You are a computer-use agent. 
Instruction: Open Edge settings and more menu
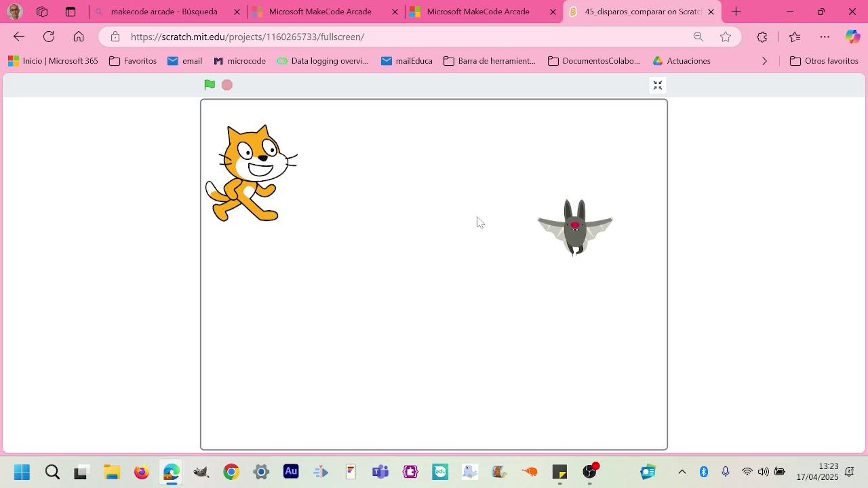[x=825, y=37]
